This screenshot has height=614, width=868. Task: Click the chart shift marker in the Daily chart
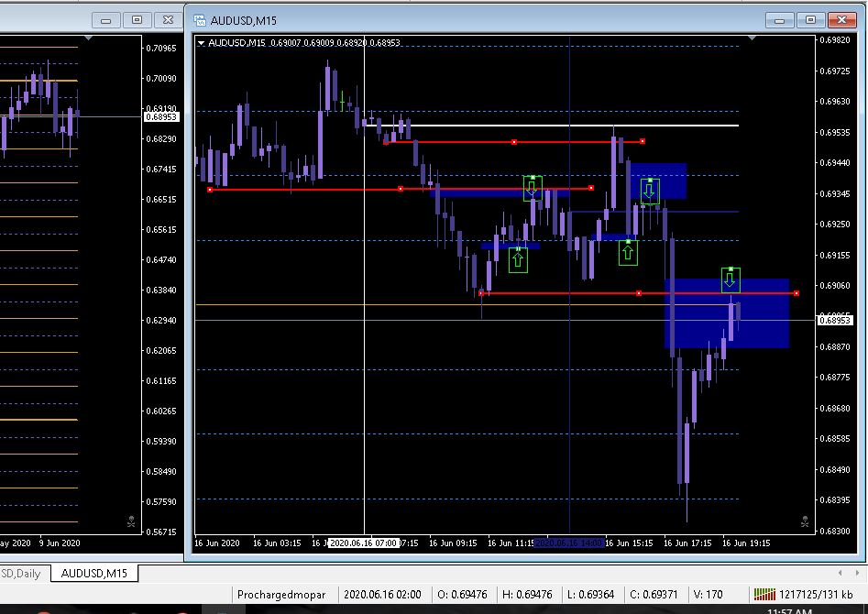pyautogui.click(x=89, y=38)
